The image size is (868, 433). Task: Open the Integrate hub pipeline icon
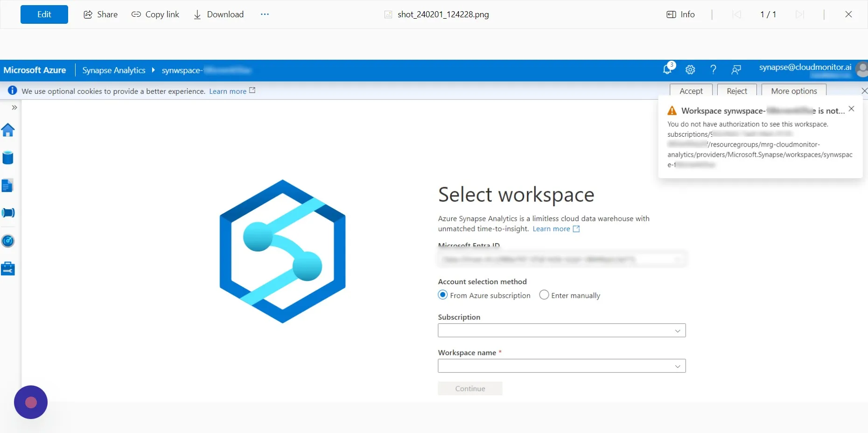pyautogui.click(x=8, y=213)
